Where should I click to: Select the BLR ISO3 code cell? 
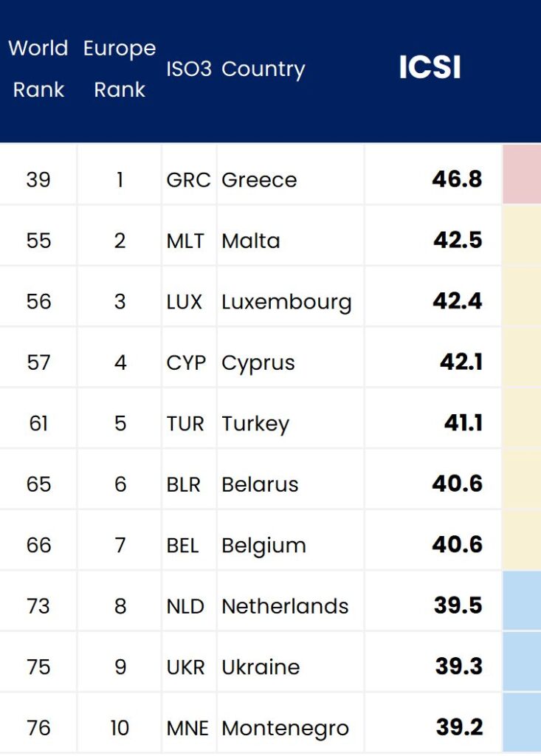click(x=184, y=484)
